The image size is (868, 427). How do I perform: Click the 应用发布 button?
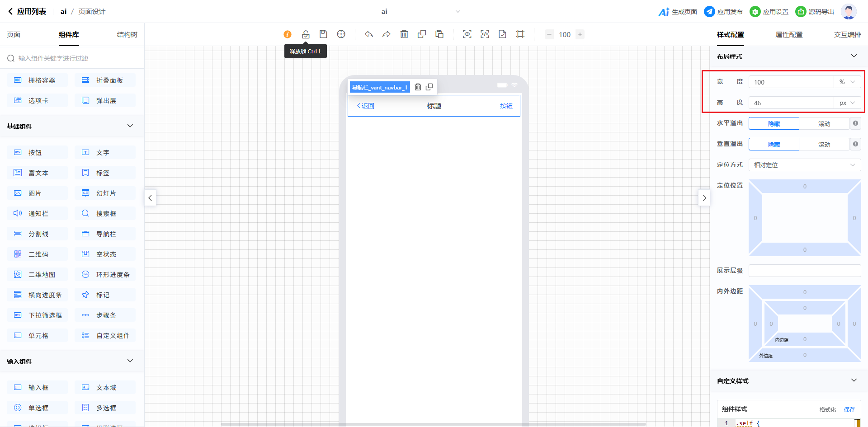coord(723,12)
